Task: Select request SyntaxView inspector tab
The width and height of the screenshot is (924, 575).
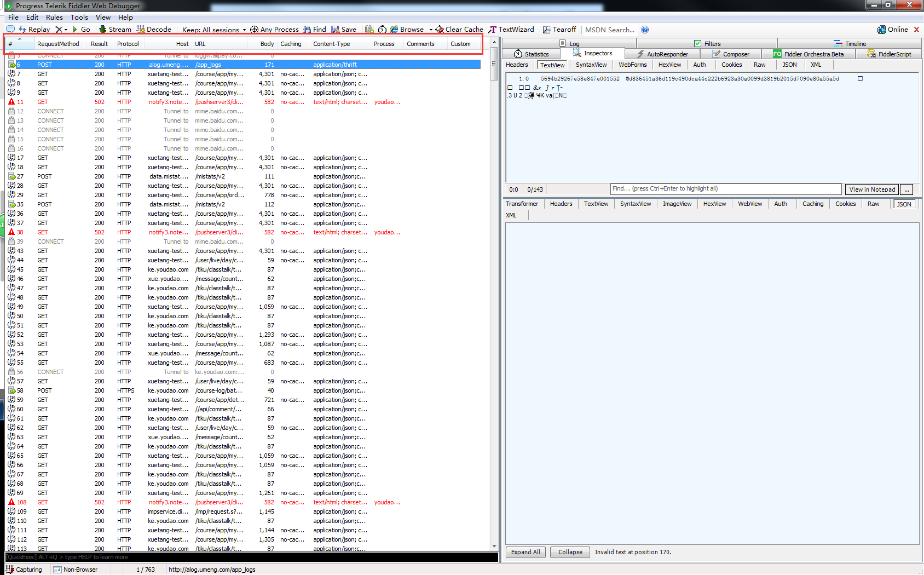Action: click(591, 65)
